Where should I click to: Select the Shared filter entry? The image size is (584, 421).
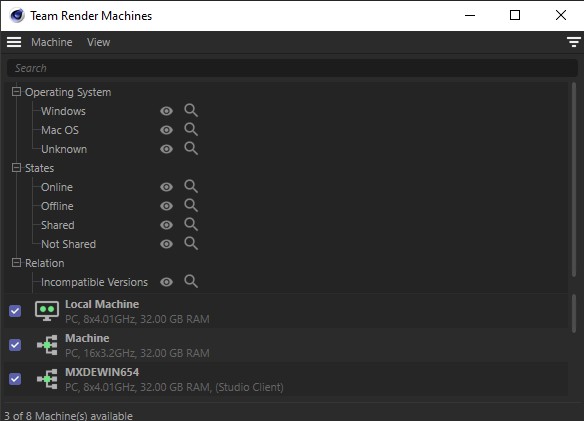pos(58,225)
